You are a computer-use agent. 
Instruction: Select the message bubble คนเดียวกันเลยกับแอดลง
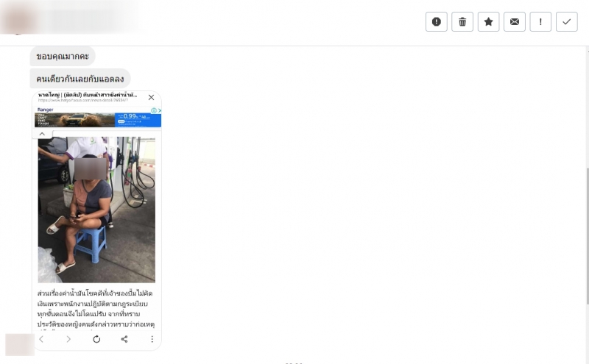pyautogui.click(x=80, y=79)
